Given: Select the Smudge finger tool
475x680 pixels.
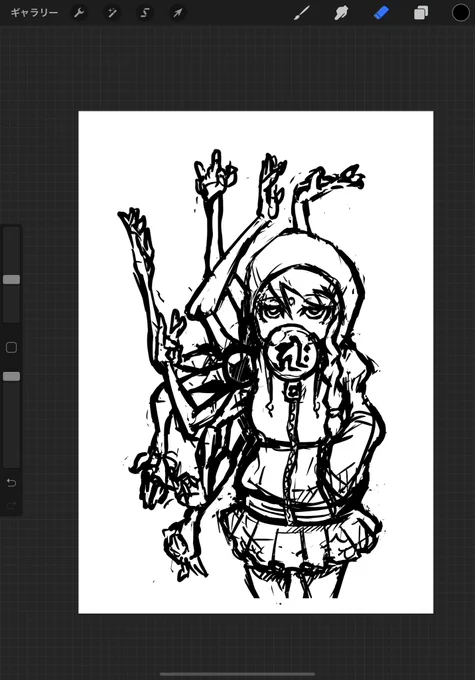Looking at the screenshot, I should tap(341, 13).
